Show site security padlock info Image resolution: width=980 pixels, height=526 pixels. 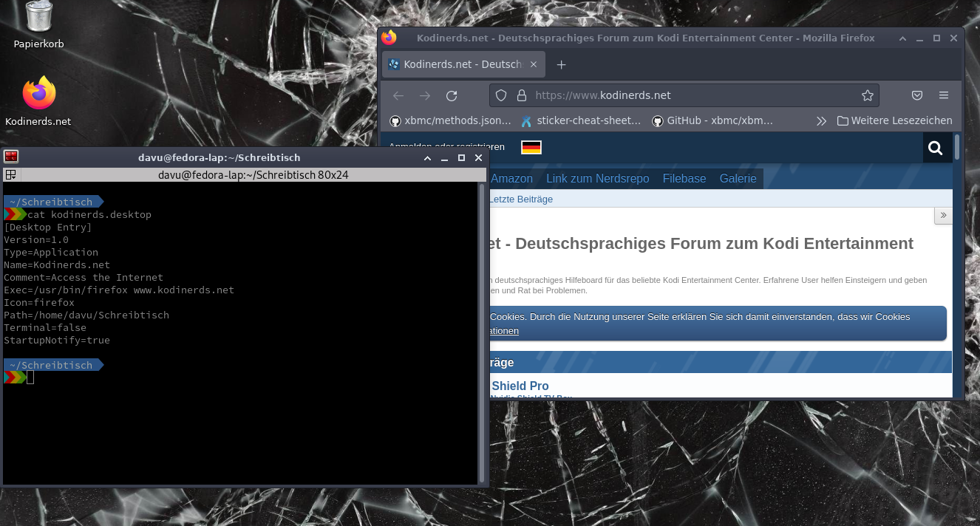click(521, 95)
